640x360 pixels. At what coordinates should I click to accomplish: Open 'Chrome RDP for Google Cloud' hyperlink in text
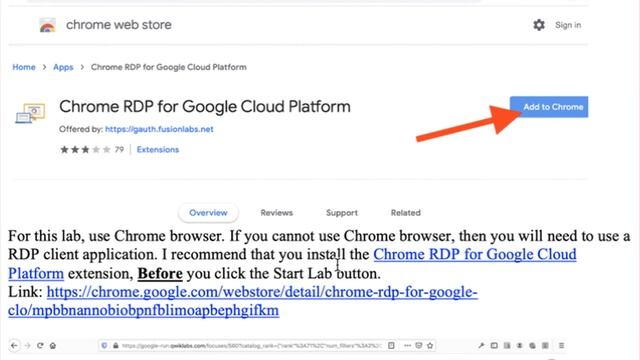pyautogui.click(x=475, y=254)
